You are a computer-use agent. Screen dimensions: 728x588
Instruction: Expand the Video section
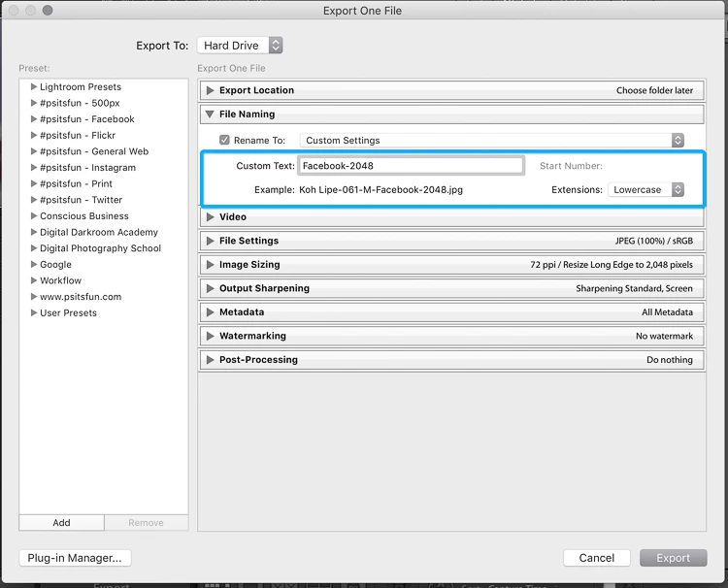(x=210, y=217)
